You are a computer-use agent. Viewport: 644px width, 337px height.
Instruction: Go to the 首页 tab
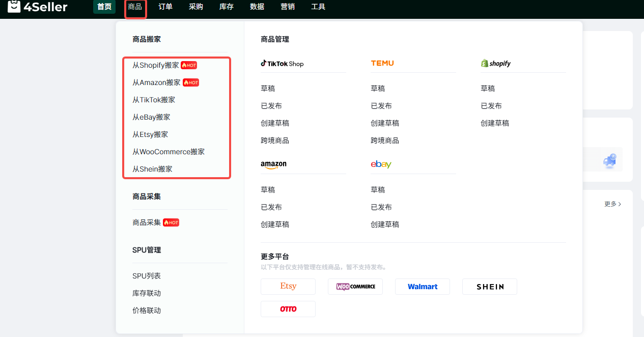tap(104, 7)
